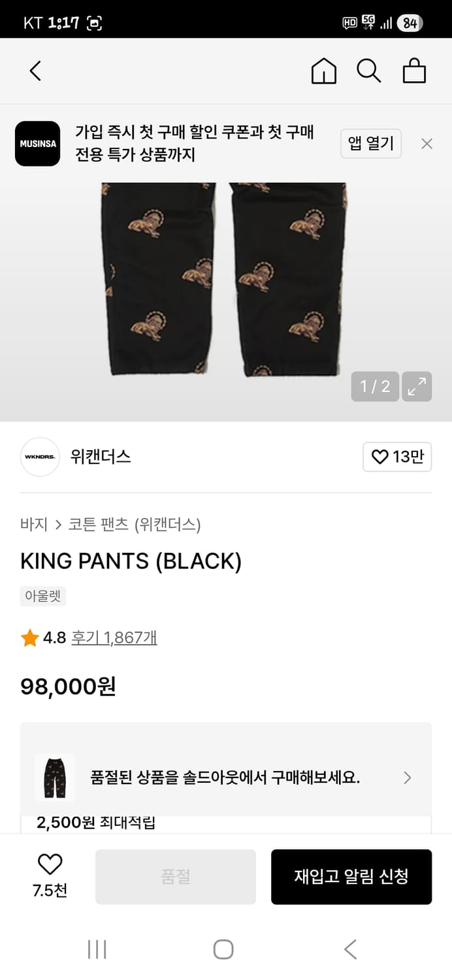
Task: Tap the MUSINSA logo in the banner
Action: coord(37,143)
